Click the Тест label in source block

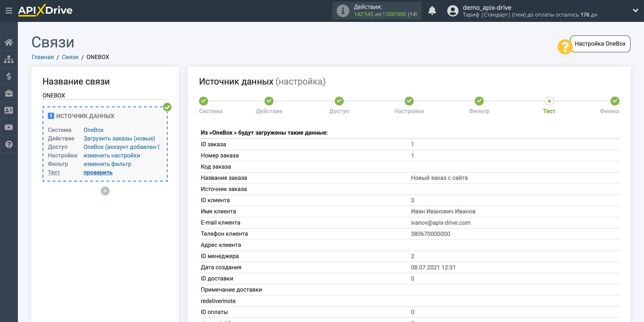point(54,172)
